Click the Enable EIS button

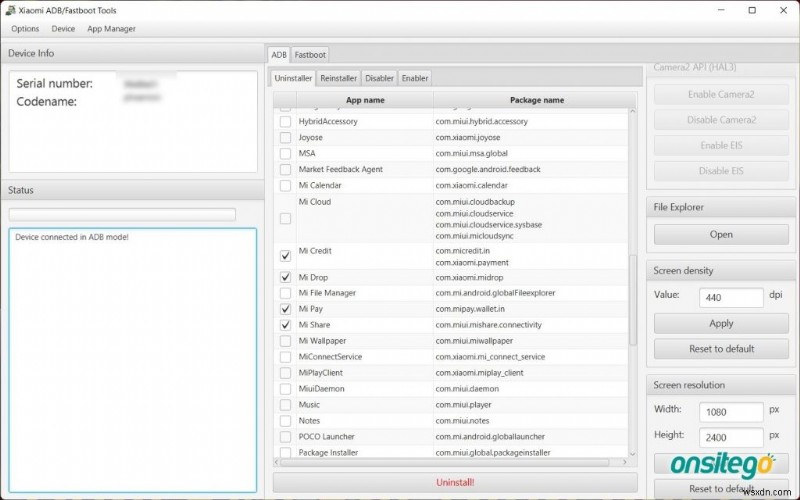[721, 145]
